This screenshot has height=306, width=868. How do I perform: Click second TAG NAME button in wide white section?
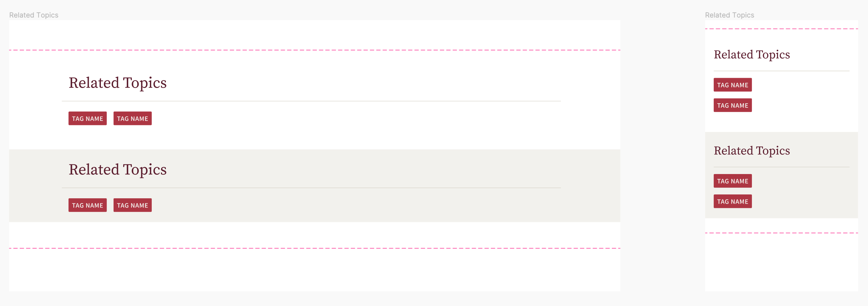[x=132, y=119]
